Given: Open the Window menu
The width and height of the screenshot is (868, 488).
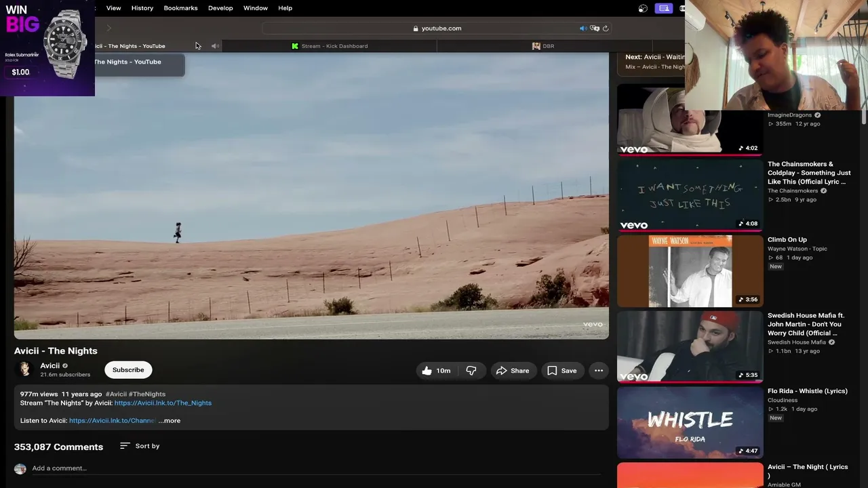Looking at the screenshot, I should pyautogui.click(x=256, y=8).
